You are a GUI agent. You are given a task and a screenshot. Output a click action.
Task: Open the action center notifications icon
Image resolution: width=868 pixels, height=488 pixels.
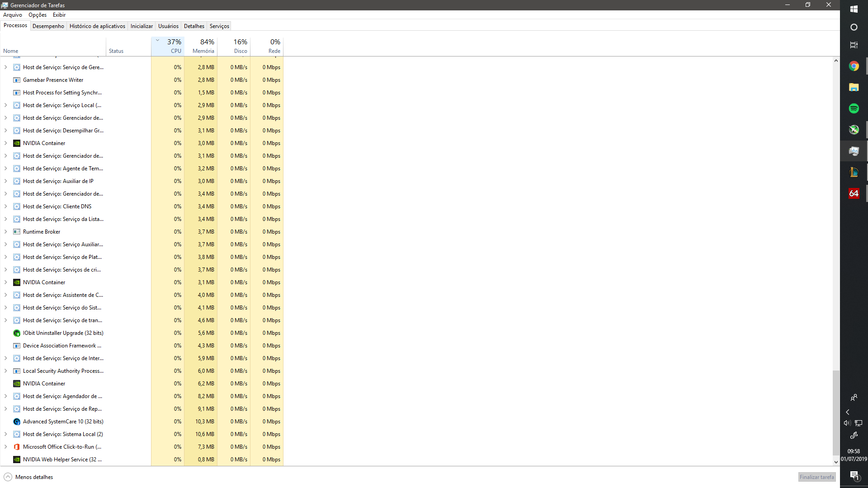[x=854, y=476]
